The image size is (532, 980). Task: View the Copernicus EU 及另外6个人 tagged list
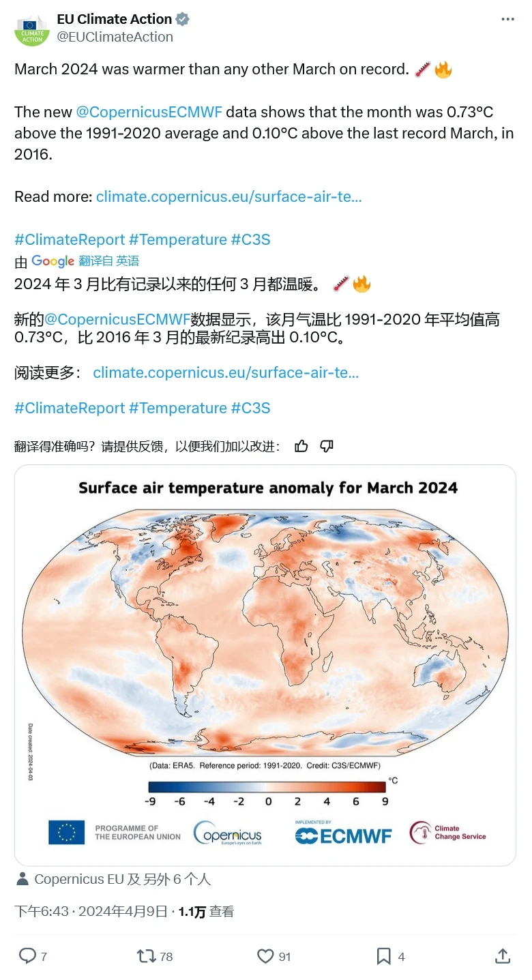[123, 879]
